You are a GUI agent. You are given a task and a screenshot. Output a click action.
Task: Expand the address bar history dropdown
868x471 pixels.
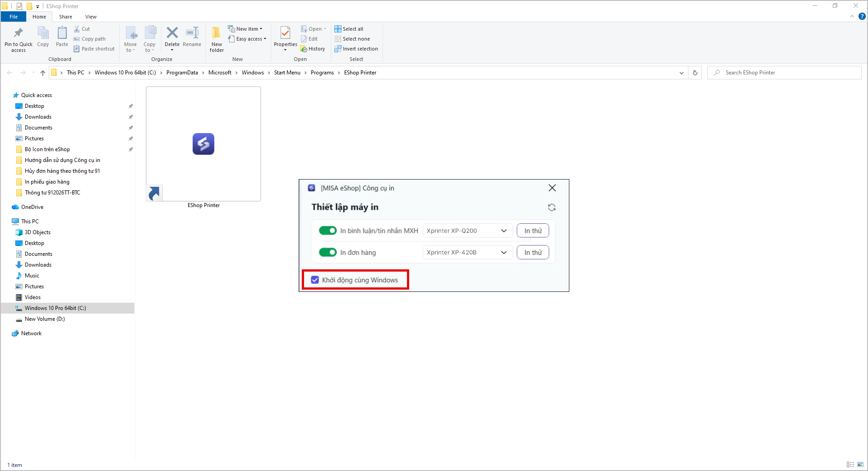point(681,73)
